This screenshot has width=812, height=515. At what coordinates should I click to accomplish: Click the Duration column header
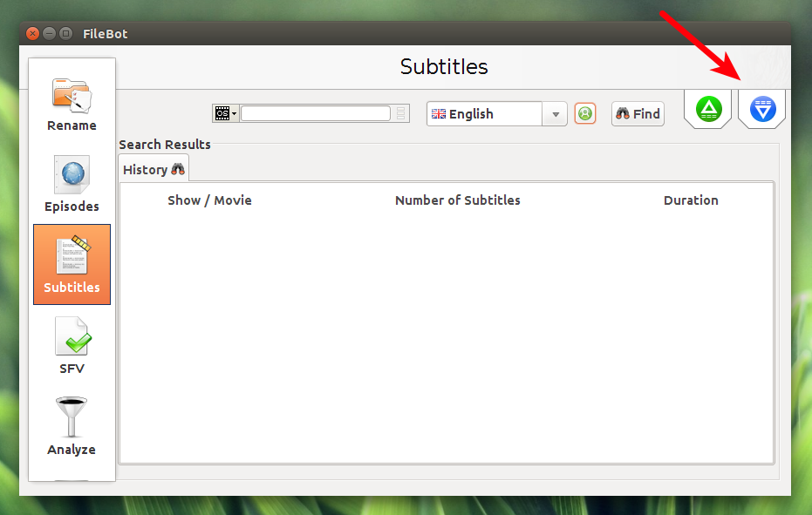691,200
